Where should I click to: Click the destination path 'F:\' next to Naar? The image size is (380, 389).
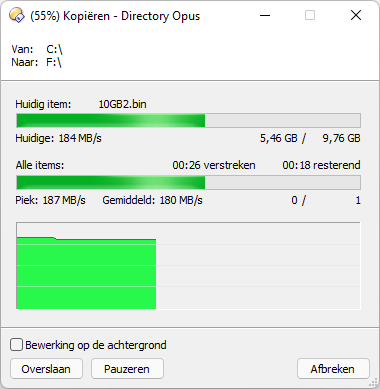point(54,62)
